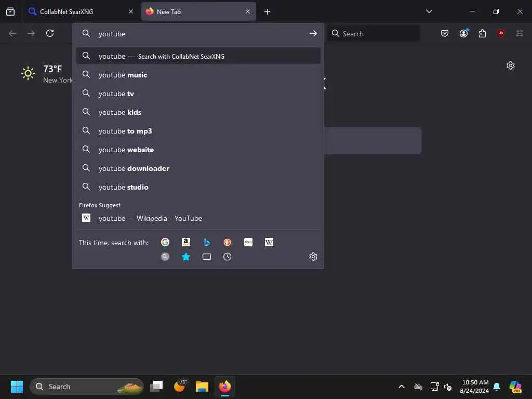Search with CollabNet SearXNG grey icon
This screenshot has height=399, width=532.
(x=165, y=257)
